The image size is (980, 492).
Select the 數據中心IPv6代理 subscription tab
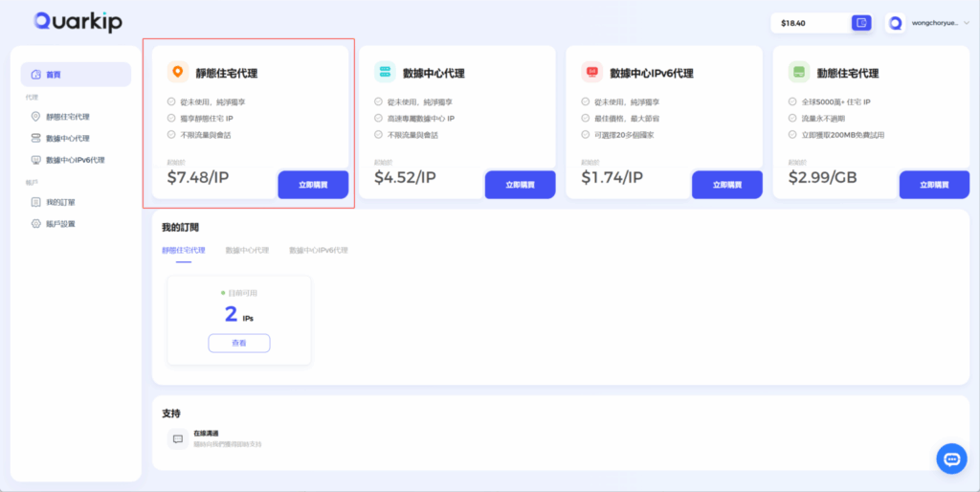pyautogui.click(x=318, y=250)
